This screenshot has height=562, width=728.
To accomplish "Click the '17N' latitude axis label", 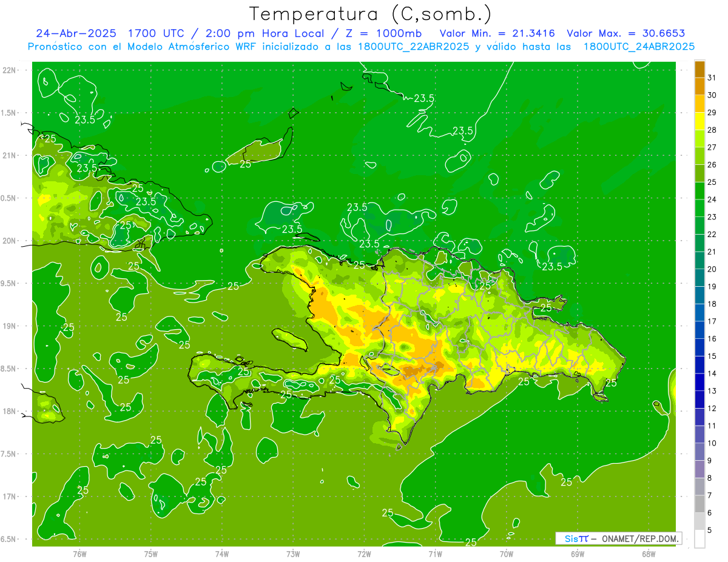I will [9, 497].
